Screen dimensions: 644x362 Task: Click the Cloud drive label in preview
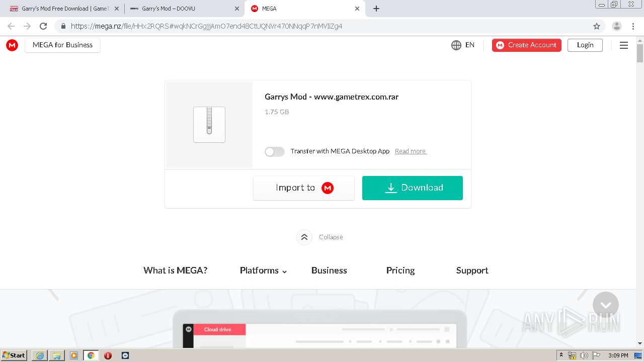point(218,330)
